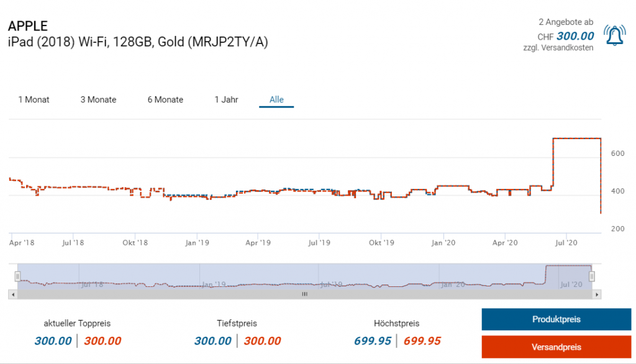Image resolution: width=636 pixels, height=364 pixels.
Task: Choose the 1 Jahr time range
Action: coord(226,99)
